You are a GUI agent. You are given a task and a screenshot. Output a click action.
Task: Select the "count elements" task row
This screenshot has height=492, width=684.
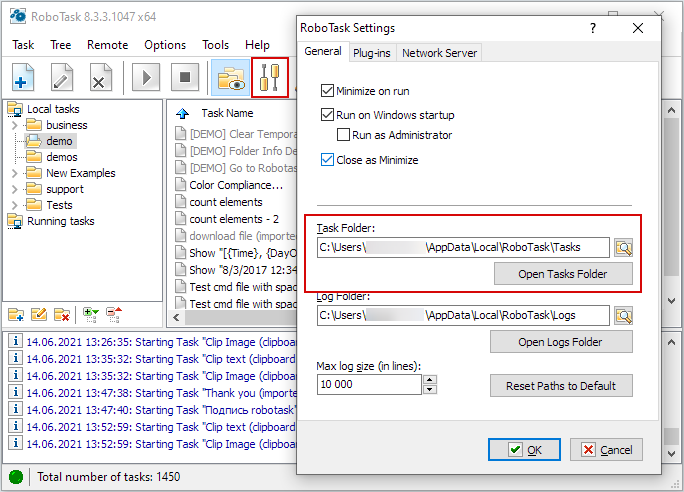[x=226, y=202]
